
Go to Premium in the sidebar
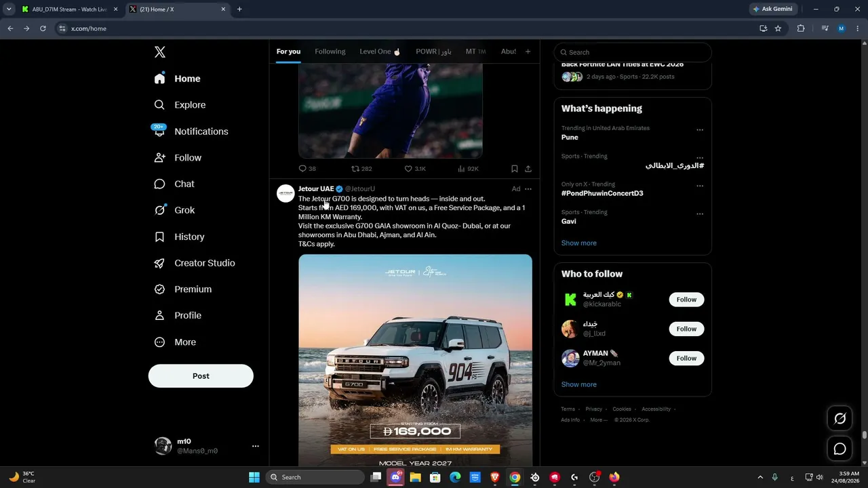tap(183, 289)
